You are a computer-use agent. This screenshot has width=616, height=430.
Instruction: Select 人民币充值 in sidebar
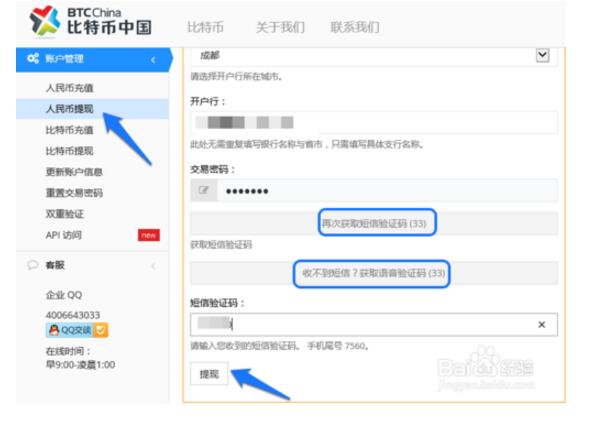[70, 88]
